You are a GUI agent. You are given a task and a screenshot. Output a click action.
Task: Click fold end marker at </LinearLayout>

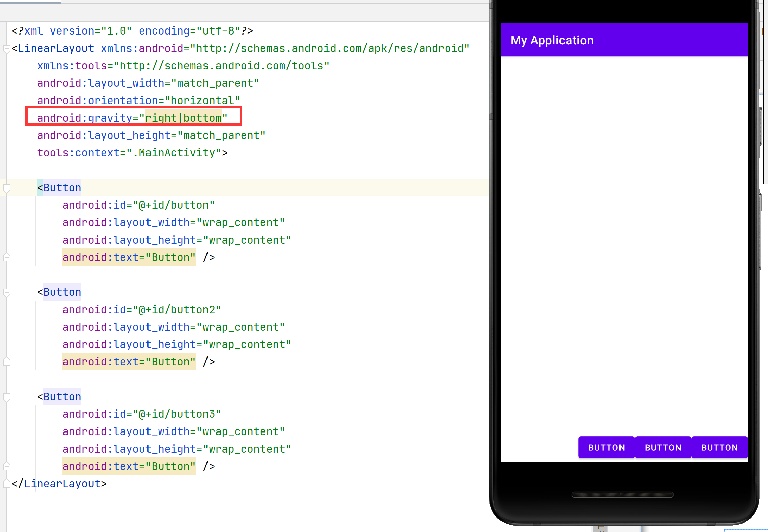point(6,484)
